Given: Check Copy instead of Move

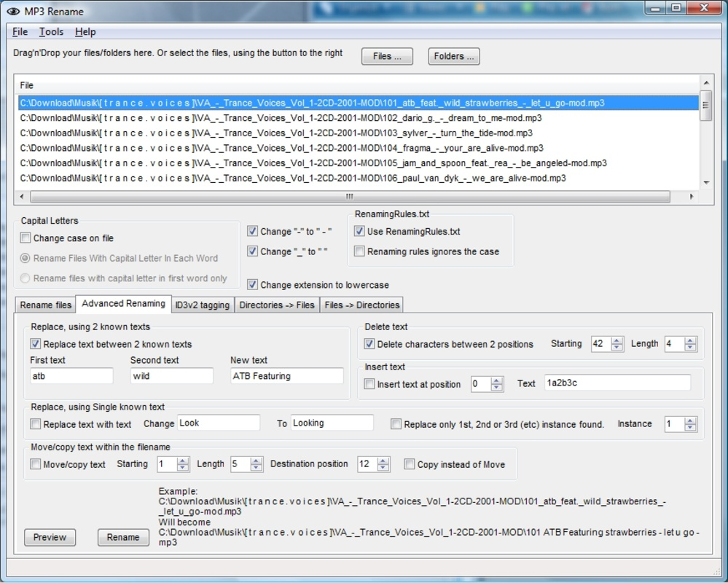Looking at the screenshot, I should 409,464.
